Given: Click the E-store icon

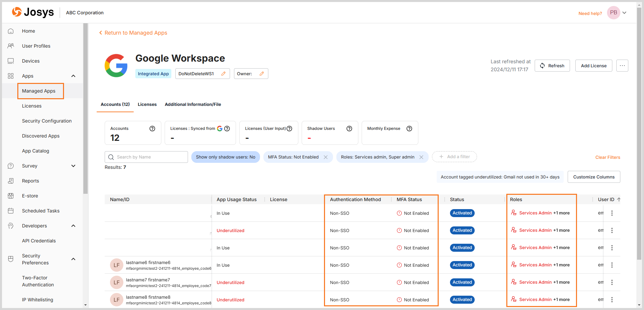Looking at the screenshot, I should (x=11, y=196).
